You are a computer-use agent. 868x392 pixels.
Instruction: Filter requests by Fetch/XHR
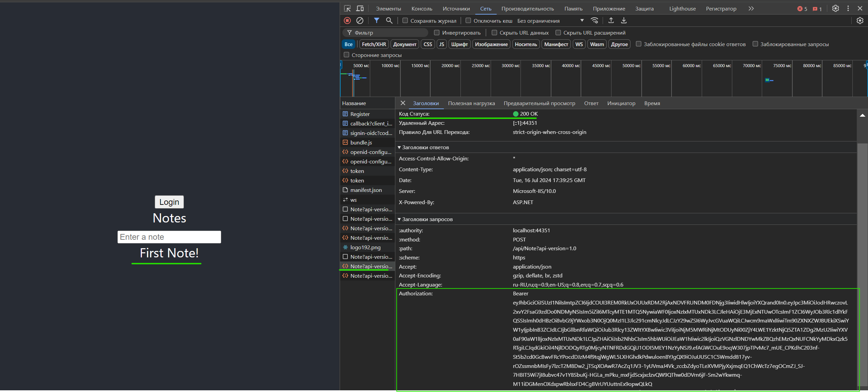[374, 44]
